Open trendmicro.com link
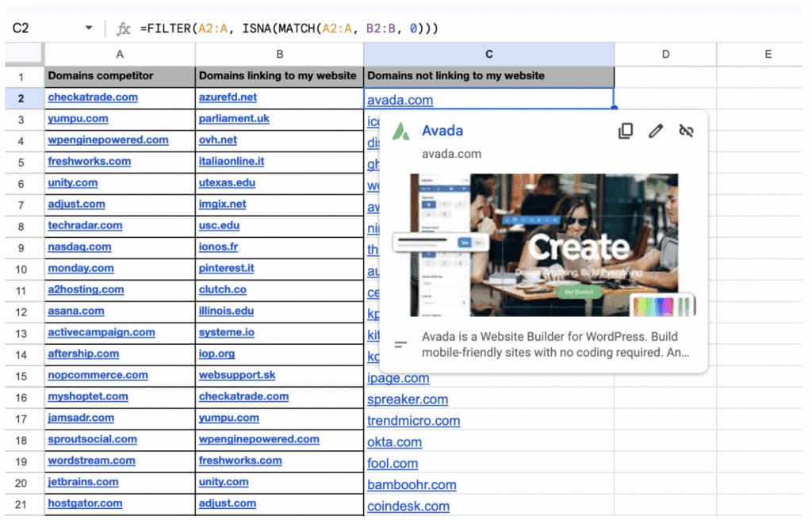The image size is (812, 520). click(x=413, y=421)
